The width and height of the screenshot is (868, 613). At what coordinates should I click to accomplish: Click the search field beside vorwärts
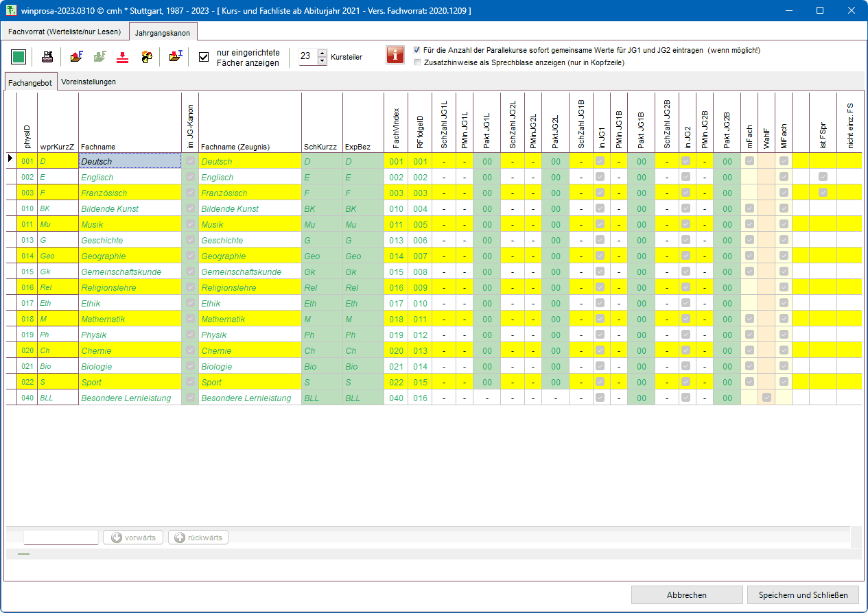tap(61, 538)
